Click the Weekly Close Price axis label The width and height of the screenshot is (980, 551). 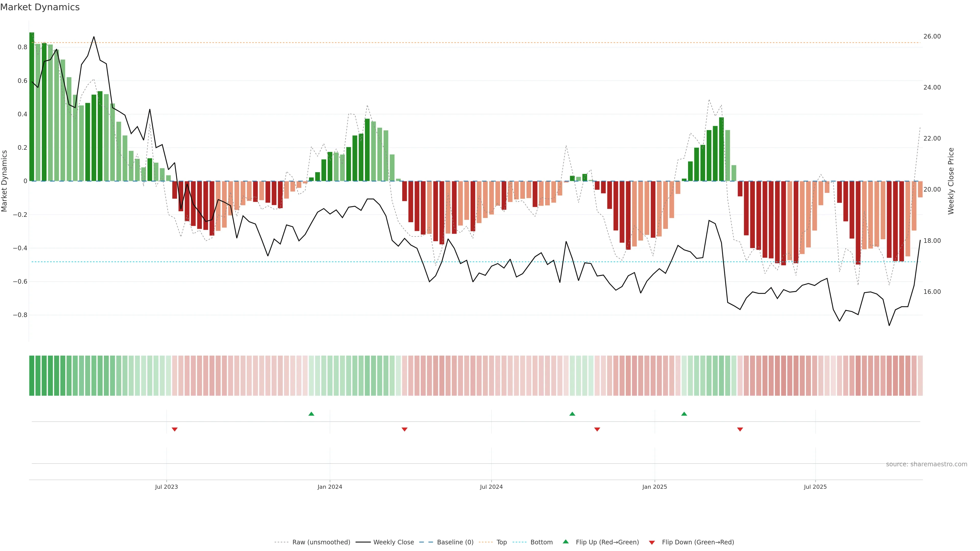pyautogui.click(x=951, y=181)
